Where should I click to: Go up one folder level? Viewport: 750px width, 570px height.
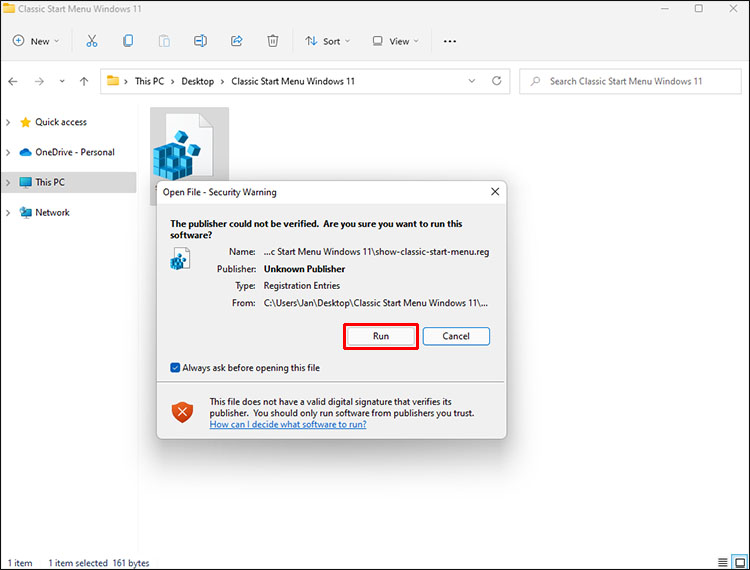point(84,81)
